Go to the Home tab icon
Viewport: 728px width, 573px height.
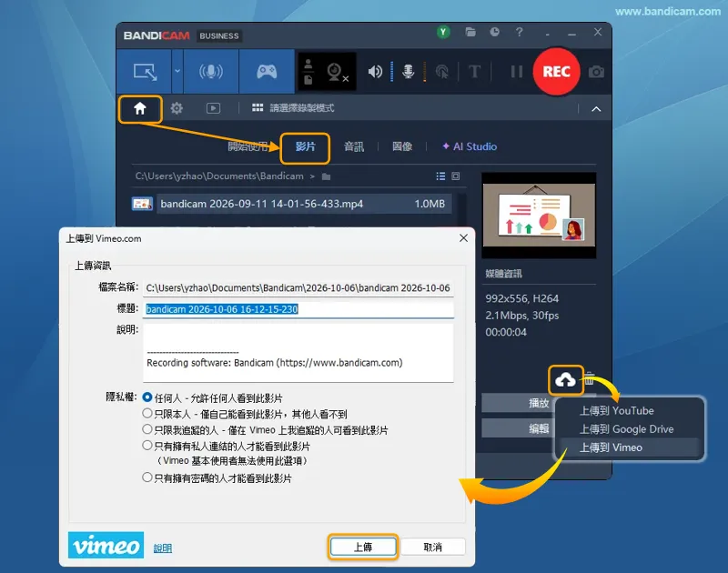[140, 109]
